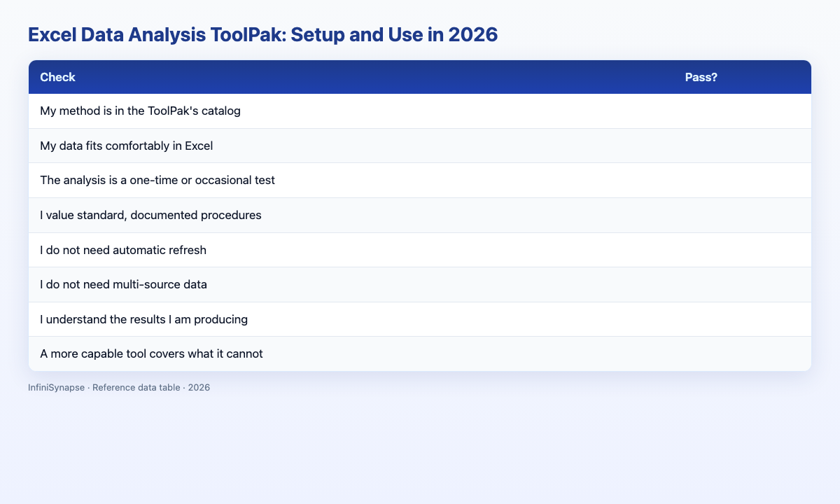Click "I value standard, documented procedures" row
840x504 pixels.
(x=420, y=215)
